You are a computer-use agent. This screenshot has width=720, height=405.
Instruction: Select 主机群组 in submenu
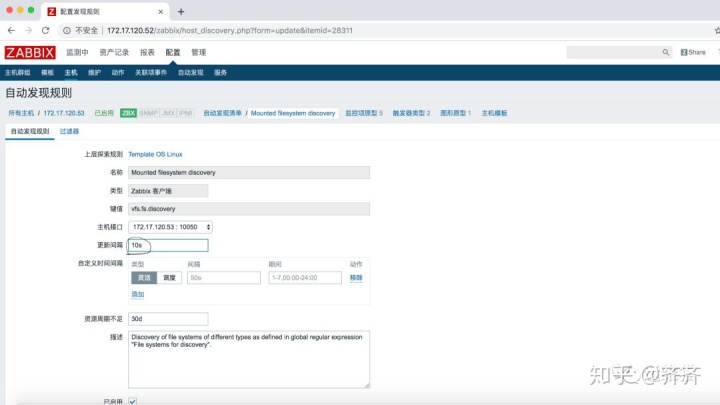tap(17, 73)
